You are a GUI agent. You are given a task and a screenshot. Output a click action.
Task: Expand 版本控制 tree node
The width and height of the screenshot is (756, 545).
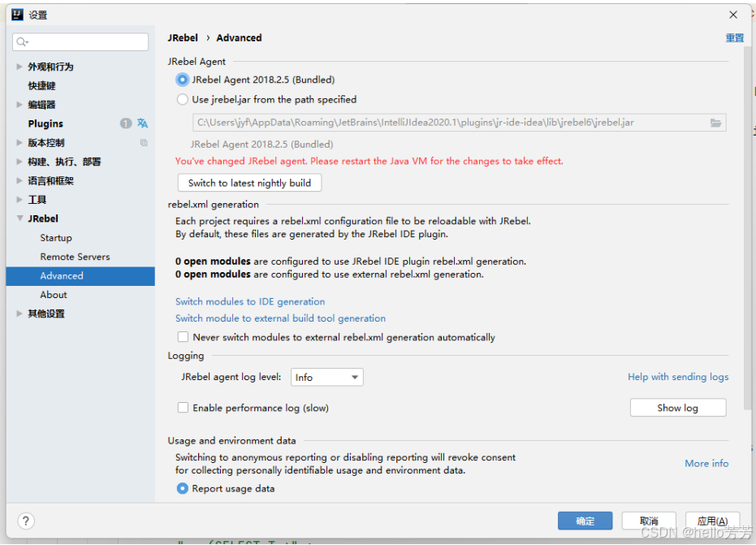coord(19,142)
